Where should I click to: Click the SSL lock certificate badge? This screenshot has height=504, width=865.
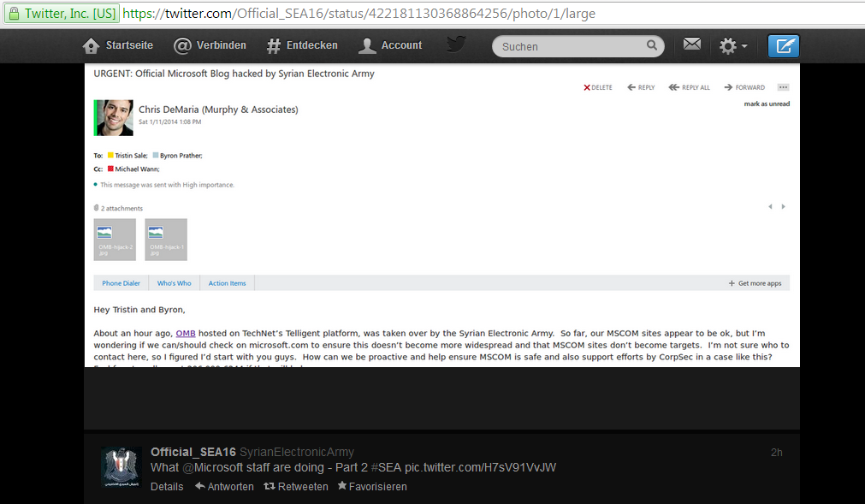point(62,13)
